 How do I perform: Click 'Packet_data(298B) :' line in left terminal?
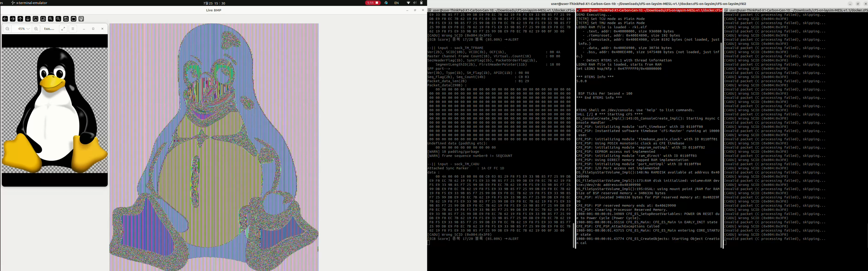447,85
